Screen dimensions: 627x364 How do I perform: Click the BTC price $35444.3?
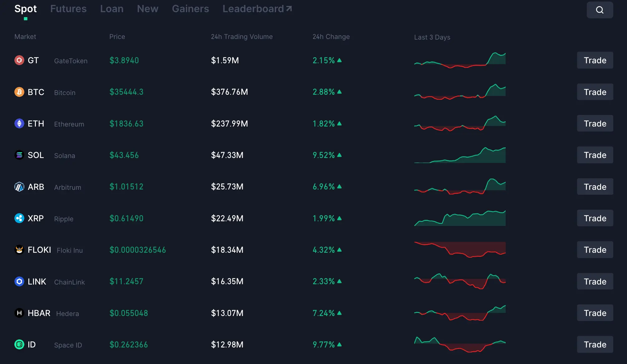(126, 92)
